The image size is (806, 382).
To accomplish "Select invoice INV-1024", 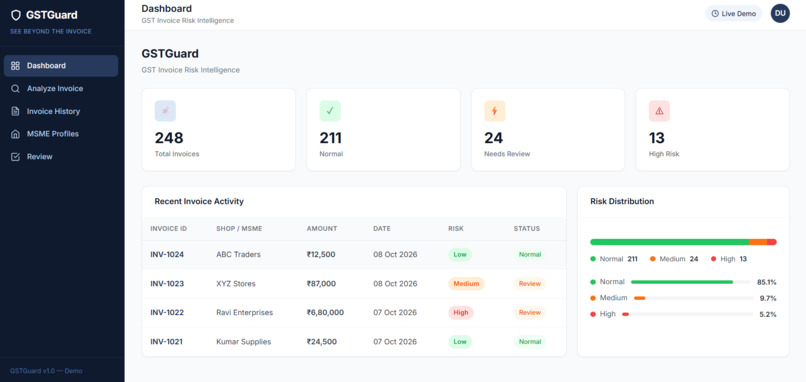I will 167,254.
